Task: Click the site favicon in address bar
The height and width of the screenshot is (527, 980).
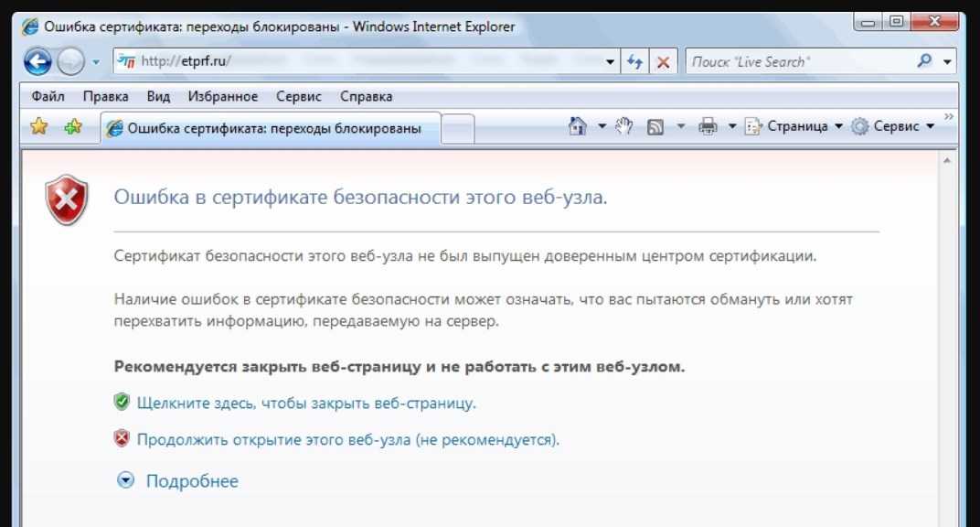Action: point(126,61)
